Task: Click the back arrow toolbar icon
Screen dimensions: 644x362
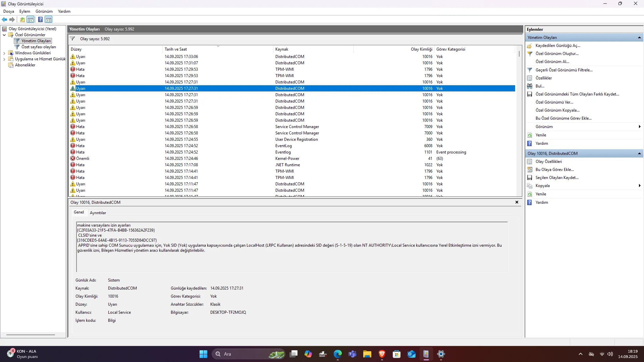Action: pos(4,19)
